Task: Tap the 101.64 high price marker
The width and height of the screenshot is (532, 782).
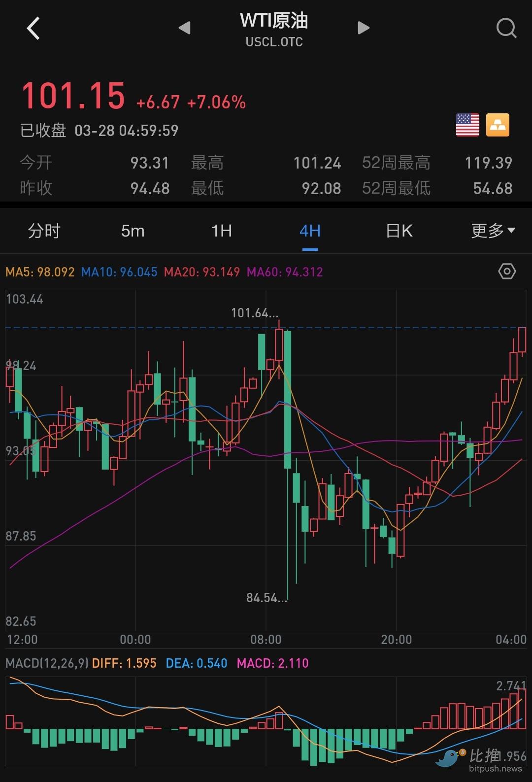Action: coord(255,313)
